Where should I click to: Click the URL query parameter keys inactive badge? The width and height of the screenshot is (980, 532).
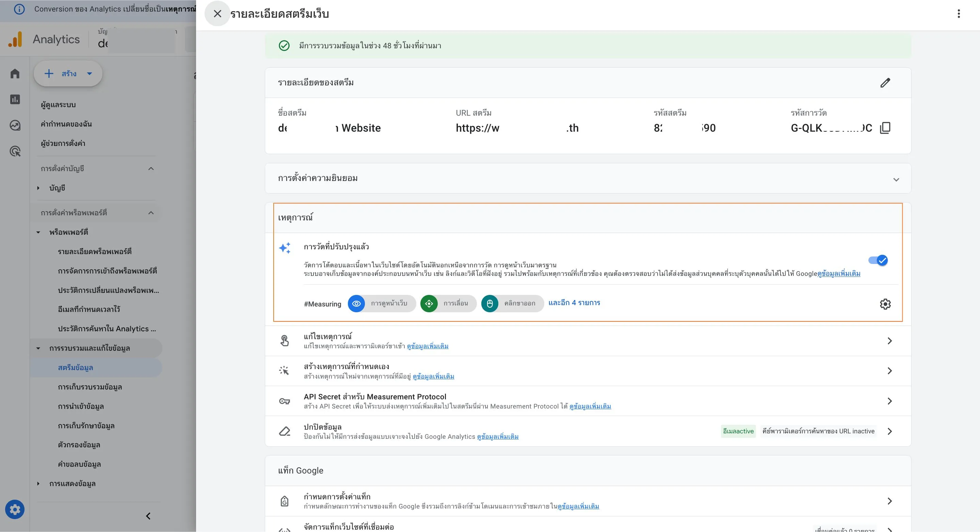coord(818,431)
